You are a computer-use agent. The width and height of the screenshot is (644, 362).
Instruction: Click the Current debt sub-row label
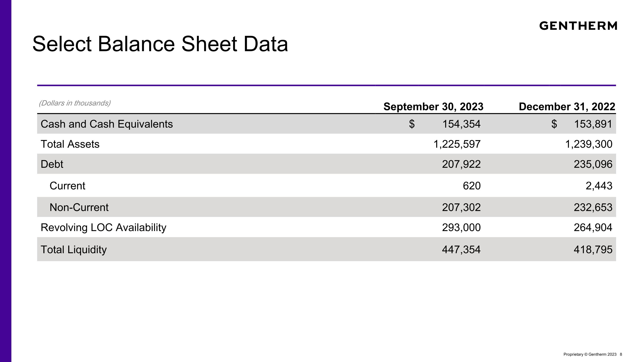[67, 186]
